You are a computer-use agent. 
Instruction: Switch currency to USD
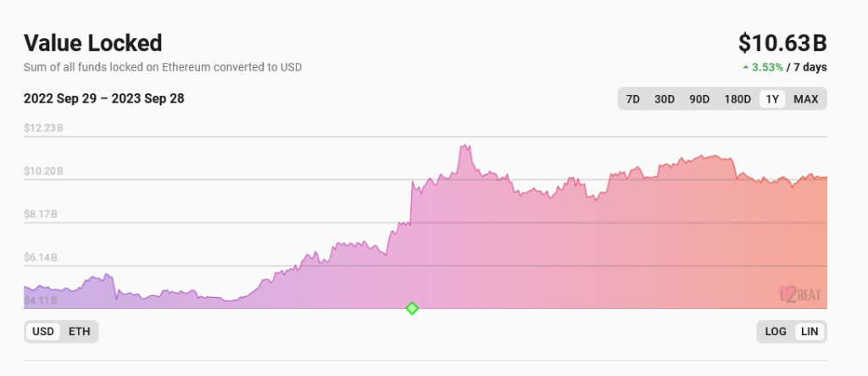click(x=42, y=332)
